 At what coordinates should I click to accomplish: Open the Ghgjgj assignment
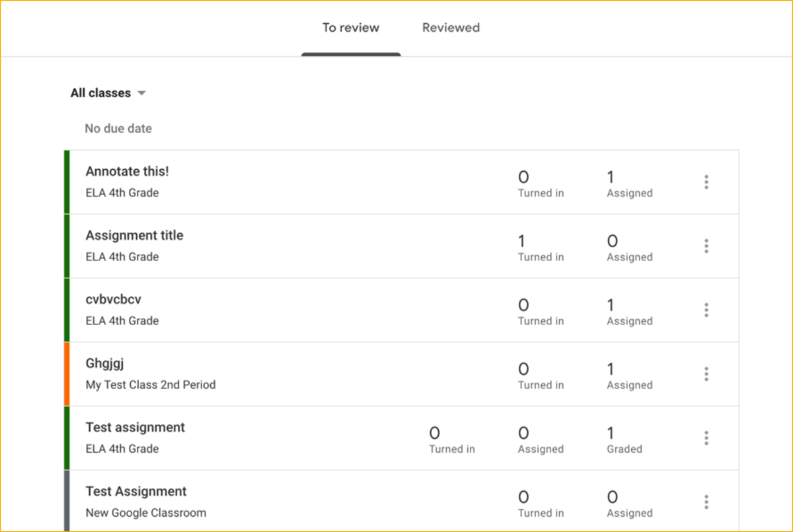(104, 363)
